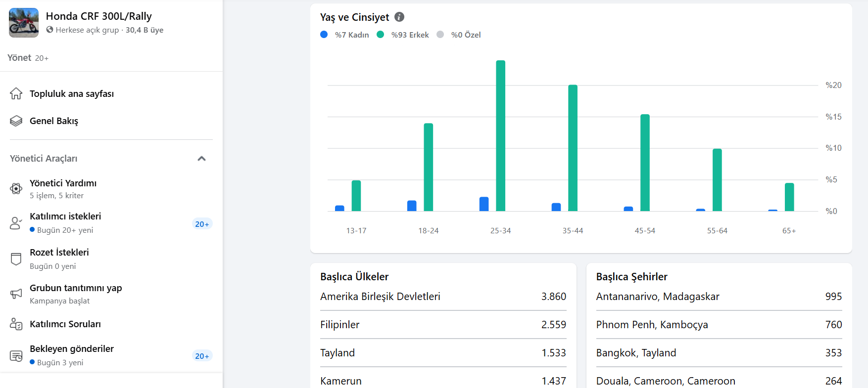This screenshot has height=388, width=868.
Task: Click the '995' city count
Action: coord(834,297)
